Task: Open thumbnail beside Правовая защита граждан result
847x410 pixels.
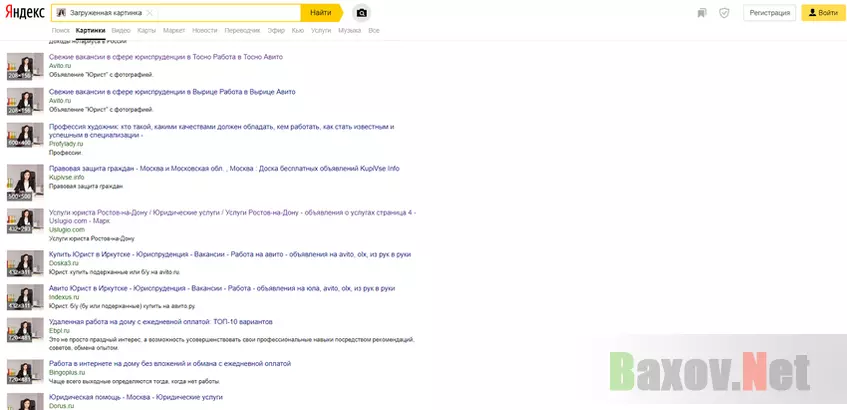Action: 25,183
